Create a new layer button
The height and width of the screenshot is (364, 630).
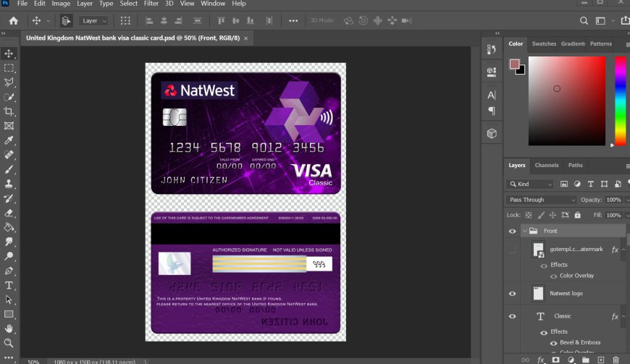(600, 360)
